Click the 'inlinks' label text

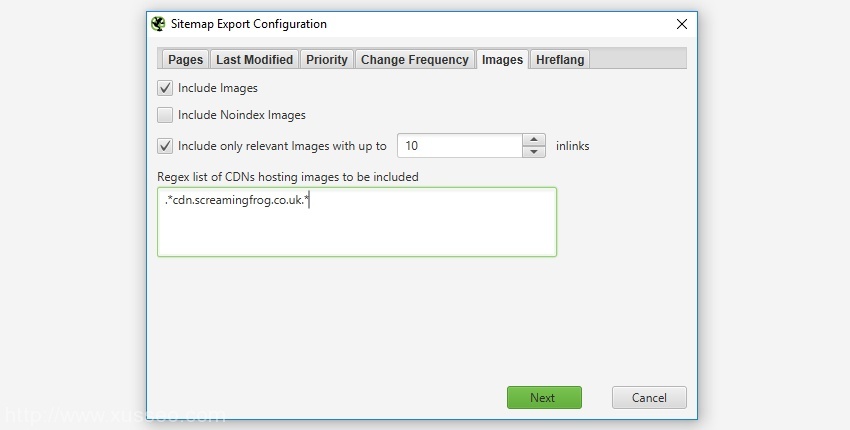click(572, 146)
